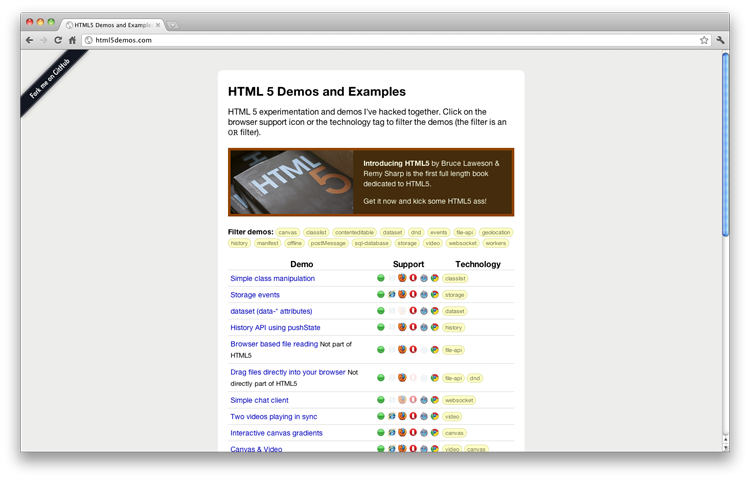The image size is (750, 480).
Task: Click the Chrome icon in Simple chat client row
Action: click(x=434, y=400)
